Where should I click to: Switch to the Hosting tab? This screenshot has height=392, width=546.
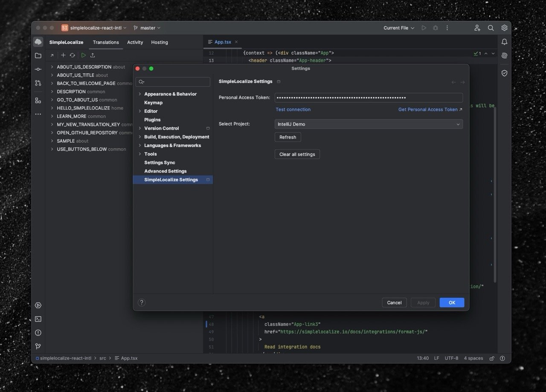pyautogui.click(x=160, y=42)
